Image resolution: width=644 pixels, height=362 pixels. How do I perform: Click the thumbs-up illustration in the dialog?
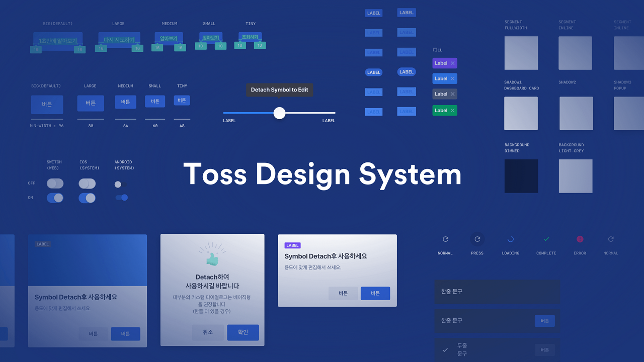tap(212, 255)
